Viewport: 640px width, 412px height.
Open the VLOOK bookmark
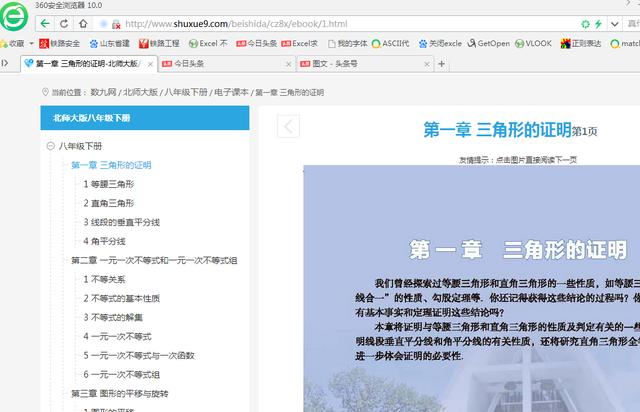[x=533, y=43]
